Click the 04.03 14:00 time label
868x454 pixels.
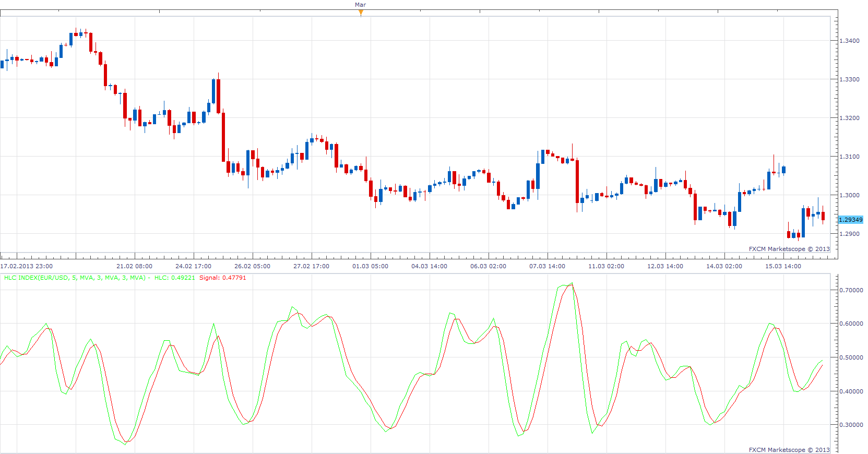point(430,266)
